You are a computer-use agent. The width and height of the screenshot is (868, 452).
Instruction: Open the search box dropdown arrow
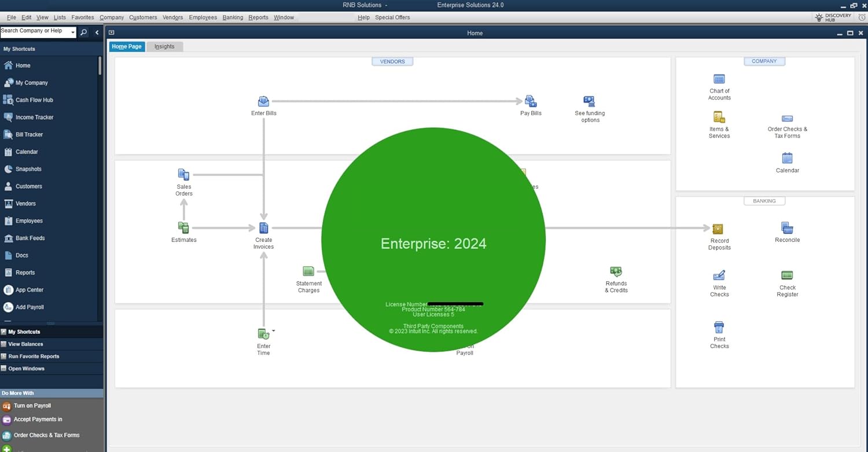(x=73, y=33)
